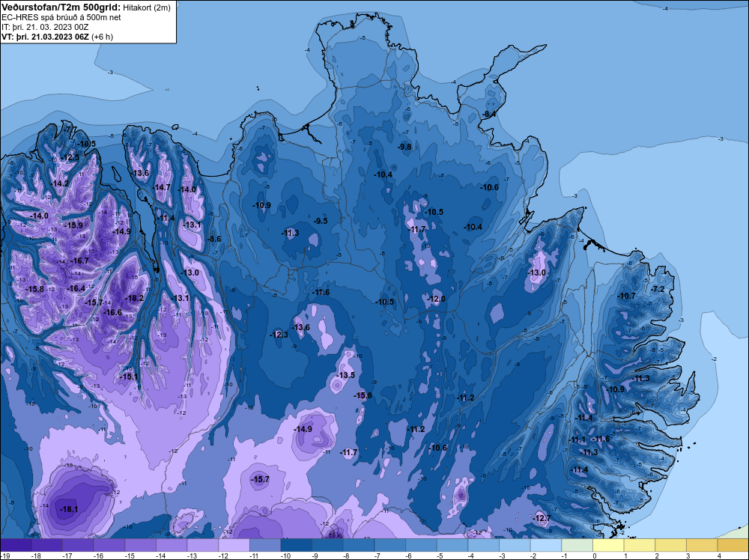Click the -7.2 temperature value
749x560 pixels.
click(658, 289)
